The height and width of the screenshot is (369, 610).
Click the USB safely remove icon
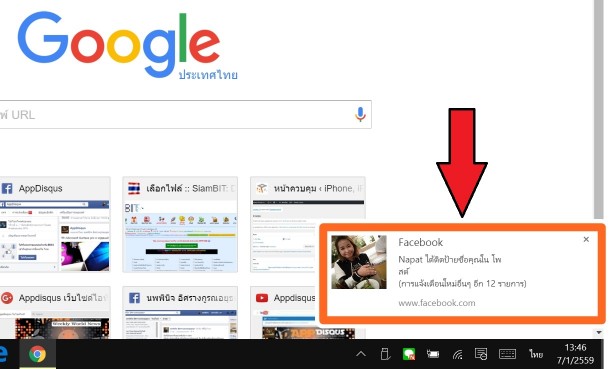tap(385, 354)
